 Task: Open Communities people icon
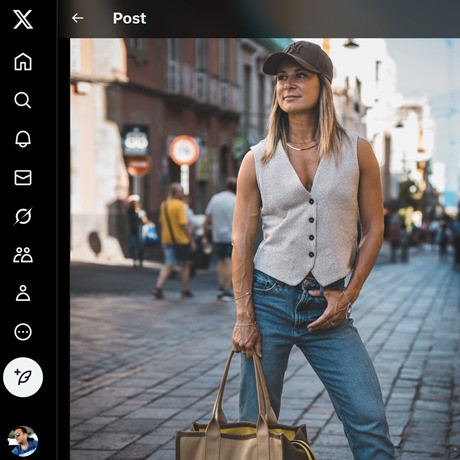pyautogui.click(x=23, y=255)
